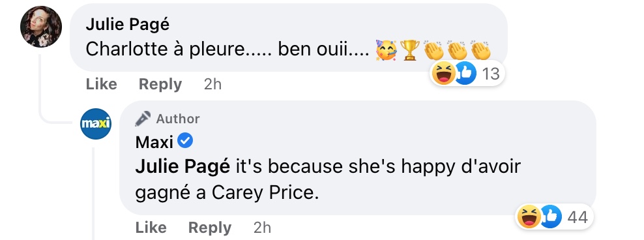Click the haha reaction icon beside 44
This screenshot has width=644, height=240.
click(529, 217)
